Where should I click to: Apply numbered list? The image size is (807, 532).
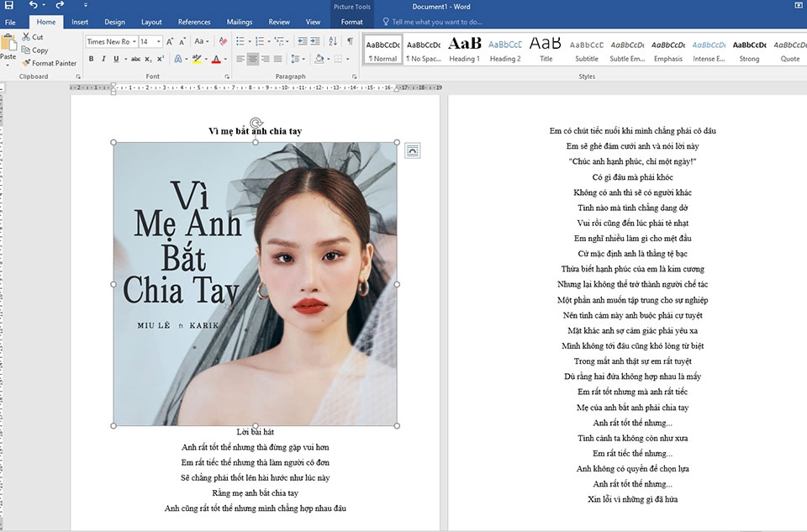pos(260,42)
